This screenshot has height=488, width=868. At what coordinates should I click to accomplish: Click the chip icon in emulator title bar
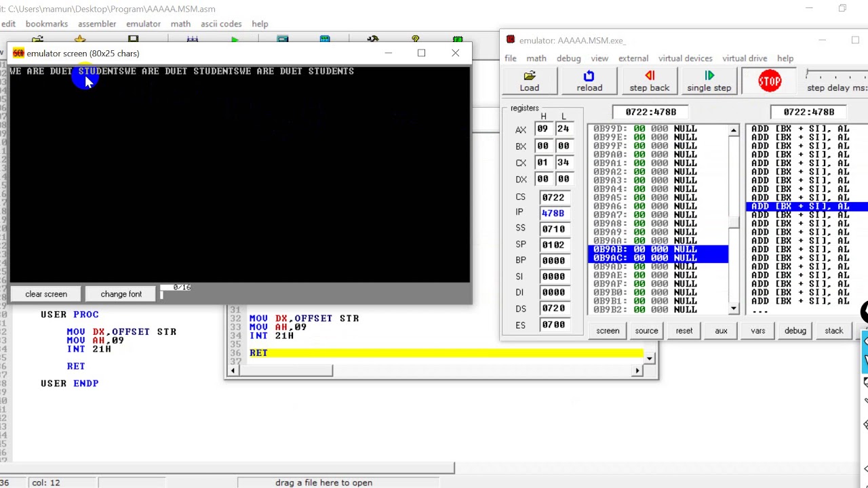[x=511, y=40]
